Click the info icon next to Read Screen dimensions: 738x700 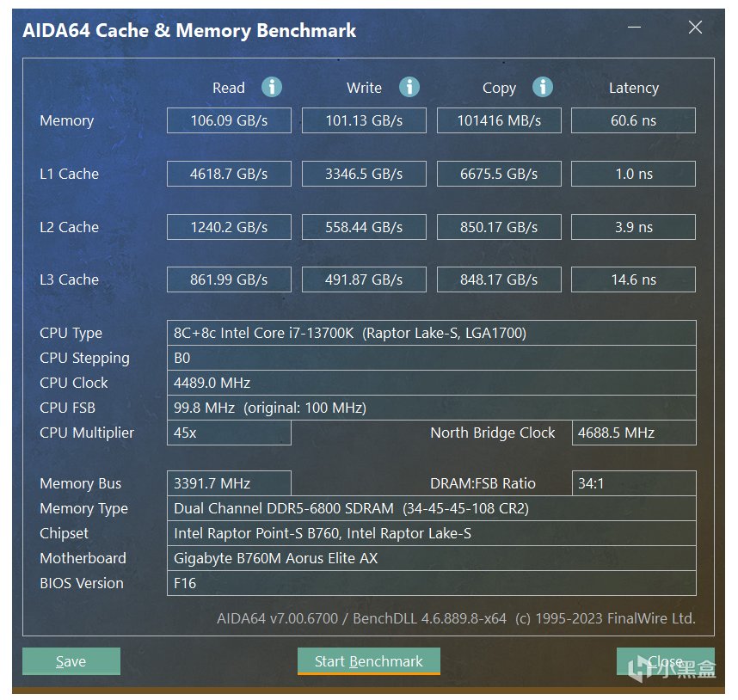pyautogui.click(x=272, y=87)
